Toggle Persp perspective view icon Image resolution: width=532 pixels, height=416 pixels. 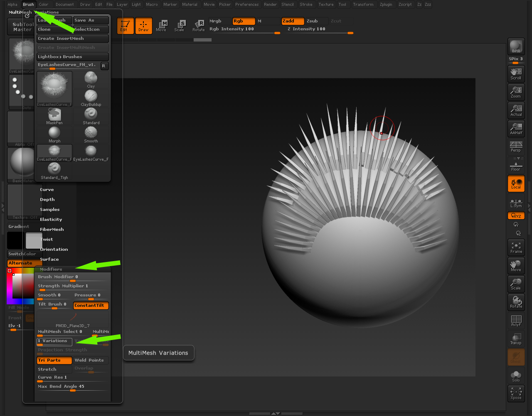pyautogui.click(x=516, y=146)
